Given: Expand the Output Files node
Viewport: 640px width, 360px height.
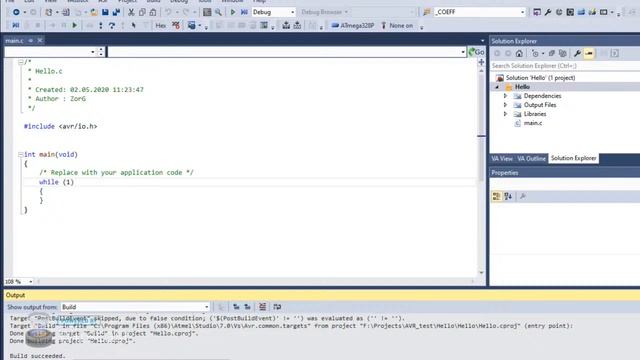Looking at the screenshot, I should [505, 105].
